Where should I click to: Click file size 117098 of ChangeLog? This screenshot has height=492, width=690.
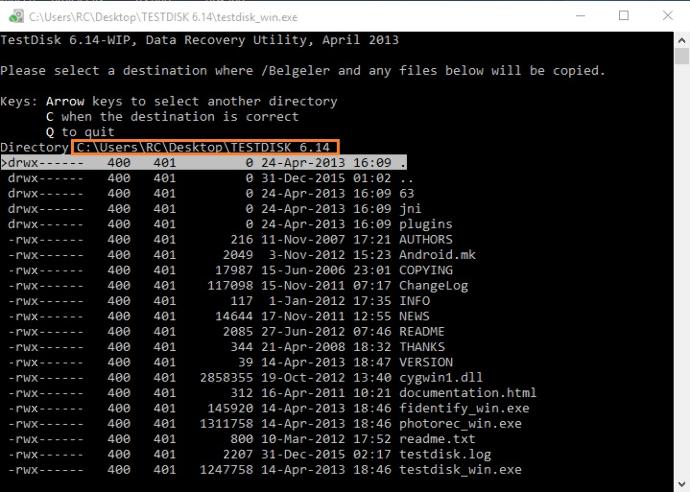tap(230, 286)
